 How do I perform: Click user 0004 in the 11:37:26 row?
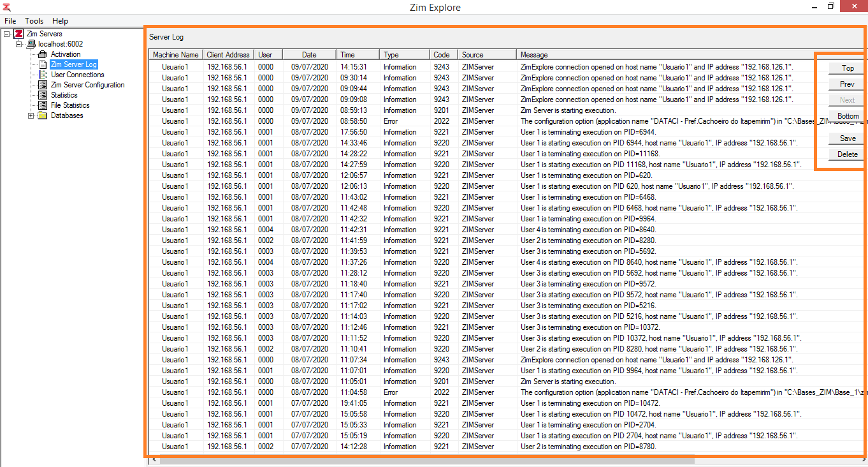266,262
